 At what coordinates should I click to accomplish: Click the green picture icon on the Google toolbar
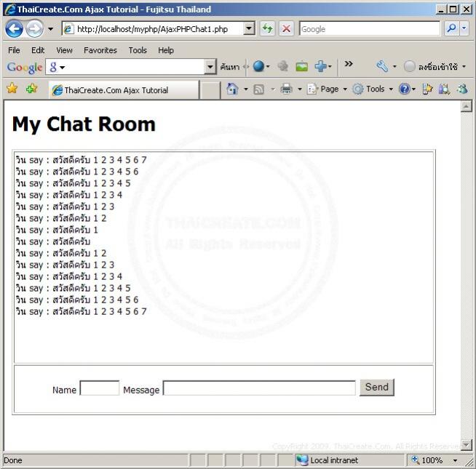301,66
